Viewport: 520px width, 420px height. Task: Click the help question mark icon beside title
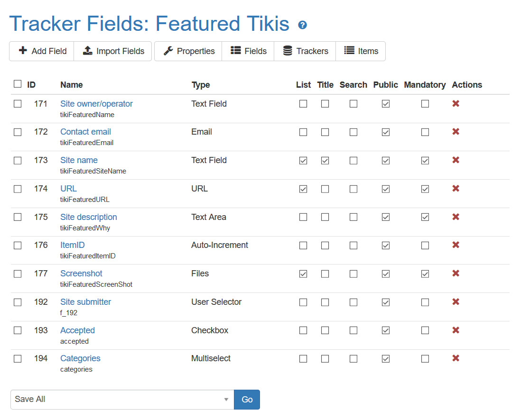point(302,25)
